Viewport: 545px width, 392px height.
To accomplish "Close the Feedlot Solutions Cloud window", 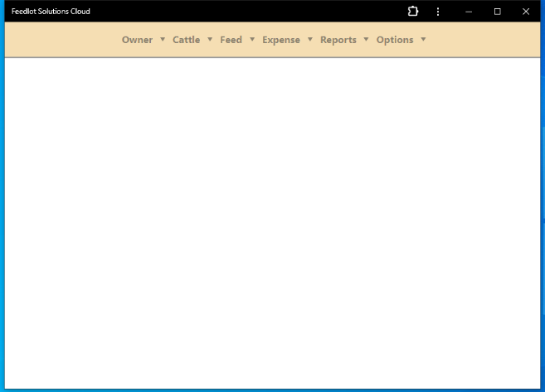I will 526,12.
